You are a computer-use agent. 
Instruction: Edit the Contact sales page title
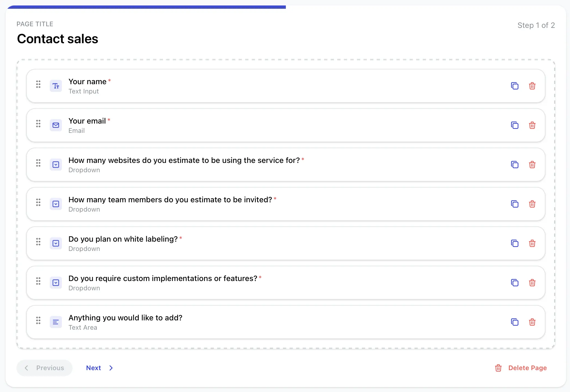tap(57, 39)
